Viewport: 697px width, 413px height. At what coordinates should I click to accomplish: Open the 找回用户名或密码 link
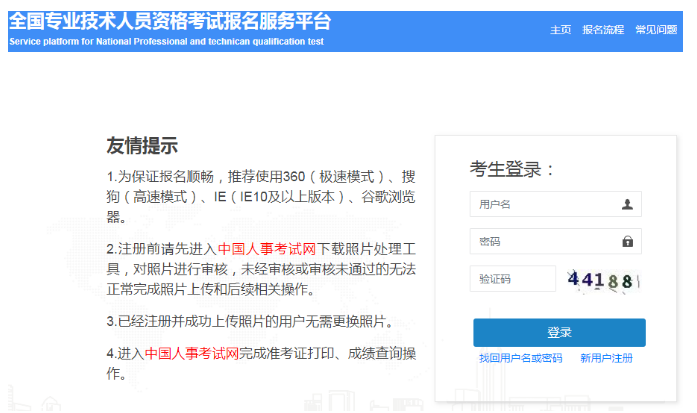pyautogui.click(x=520, y=358)
